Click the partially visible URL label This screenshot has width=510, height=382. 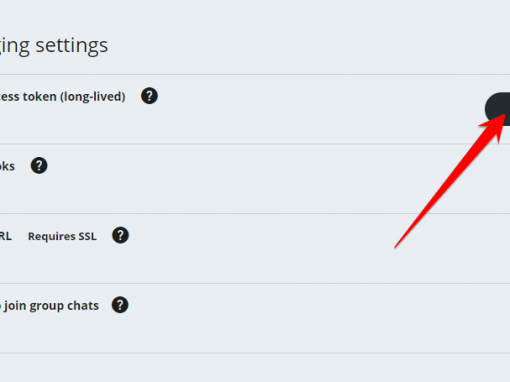click(6, 236)
